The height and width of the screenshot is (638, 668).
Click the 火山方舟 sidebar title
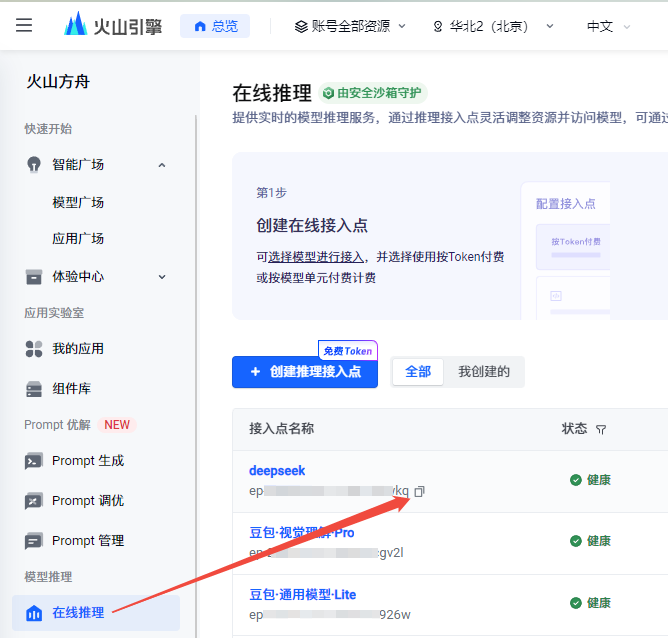58,81
